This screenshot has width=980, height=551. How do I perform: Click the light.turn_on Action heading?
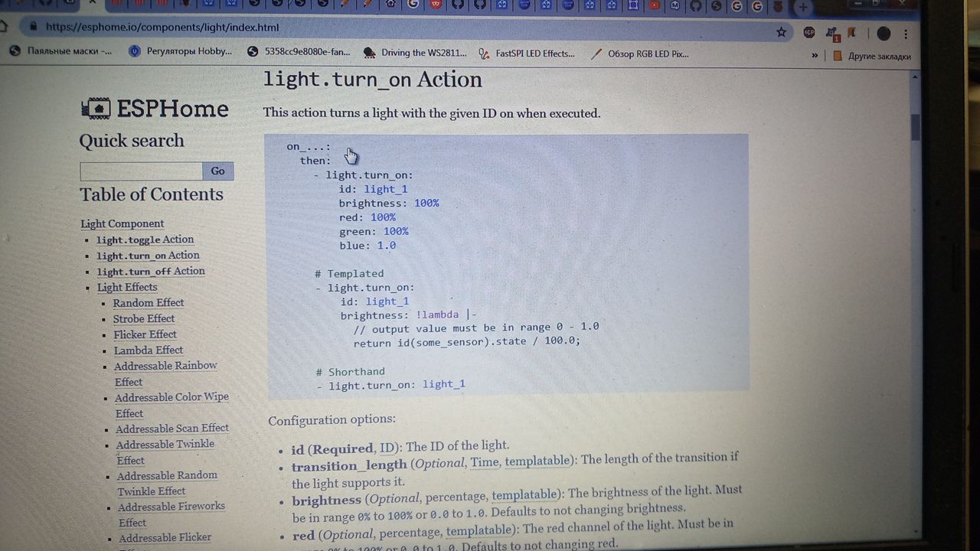click(372, 80)
